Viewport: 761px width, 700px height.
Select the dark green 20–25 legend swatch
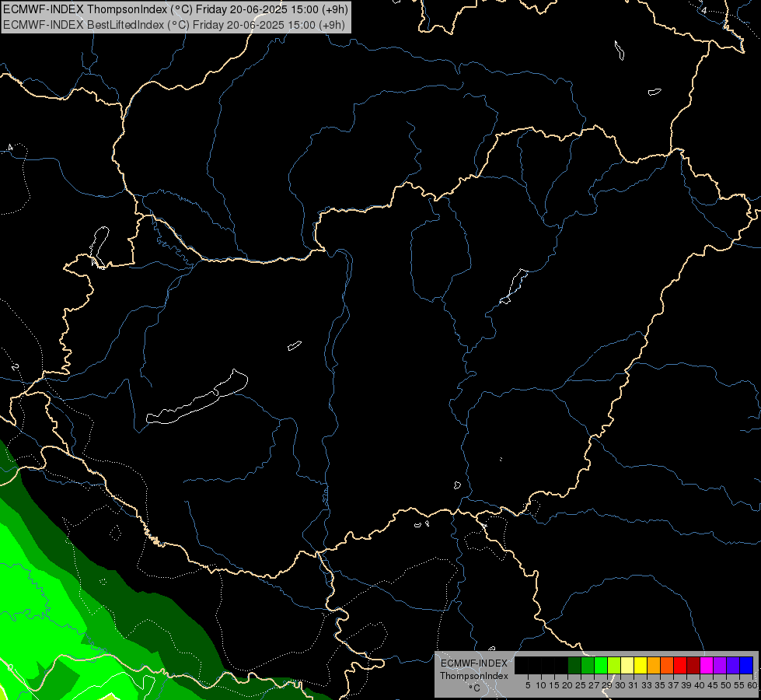[574, 665]
